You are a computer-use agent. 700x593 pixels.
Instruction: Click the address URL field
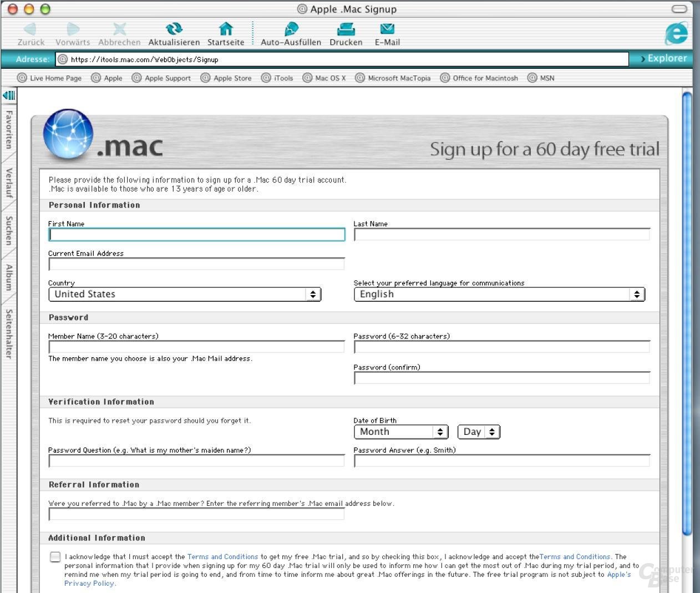point(342,59)
